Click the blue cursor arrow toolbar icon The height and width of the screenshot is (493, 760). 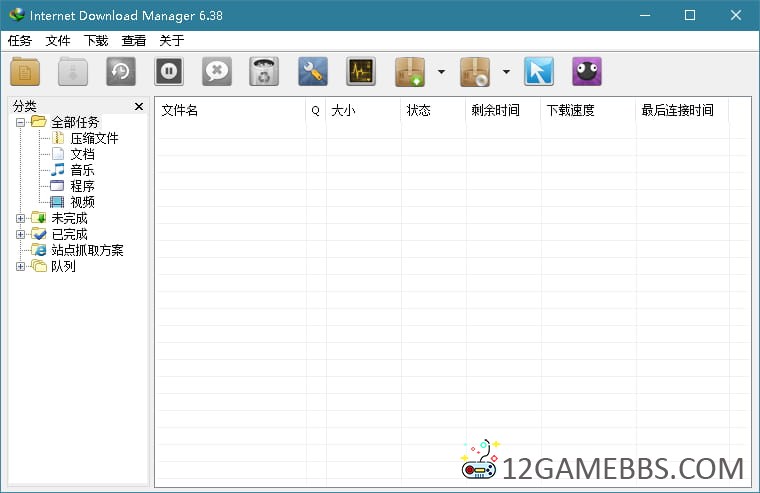(x=538, y=72)
